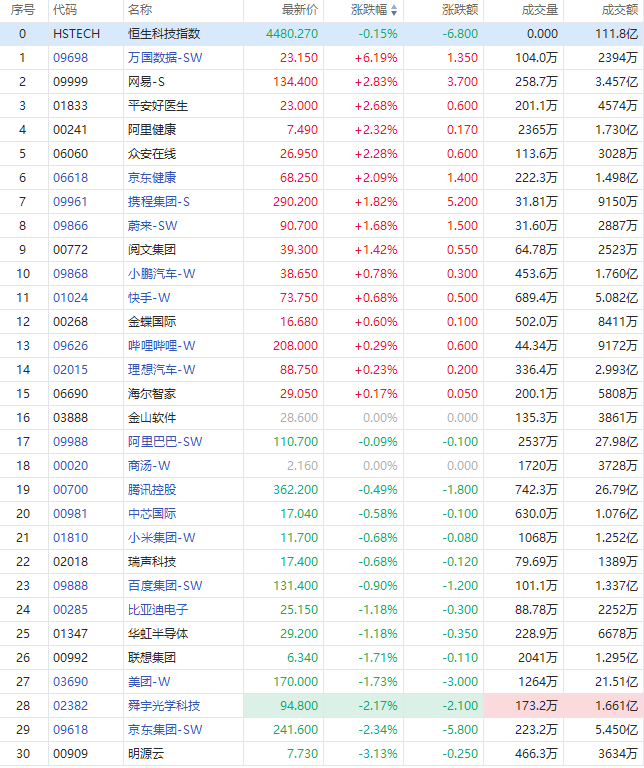The image size is (644, 768).
Task: Click the 代码 column header
Action: click(65, 10)
